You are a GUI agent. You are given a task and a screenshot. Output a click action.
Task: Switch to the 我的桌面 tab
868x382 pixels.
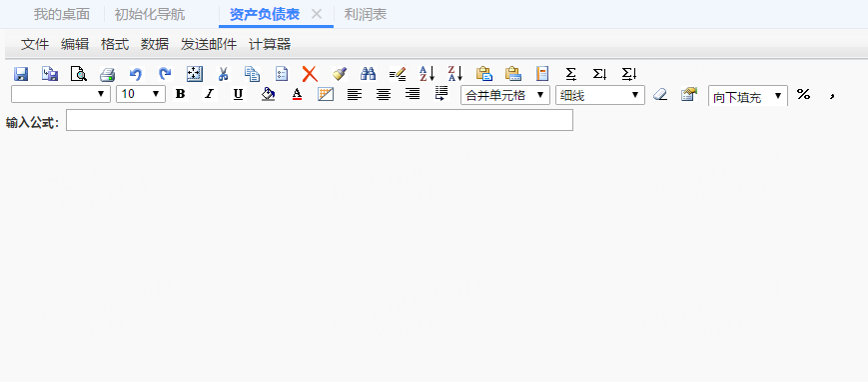[x=62, y=14]
